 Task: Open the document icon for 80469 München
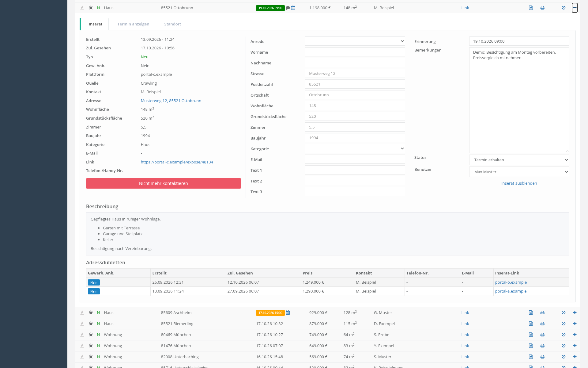pyautogui.click(x=531, y=335)
